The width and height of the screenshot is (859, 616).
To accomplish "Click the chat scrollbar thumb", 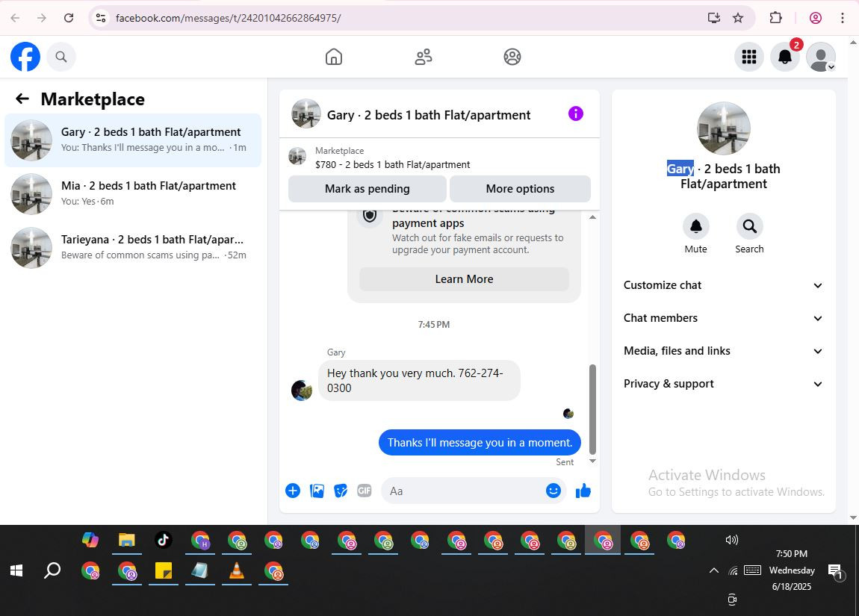I will [x=592, y=409].
